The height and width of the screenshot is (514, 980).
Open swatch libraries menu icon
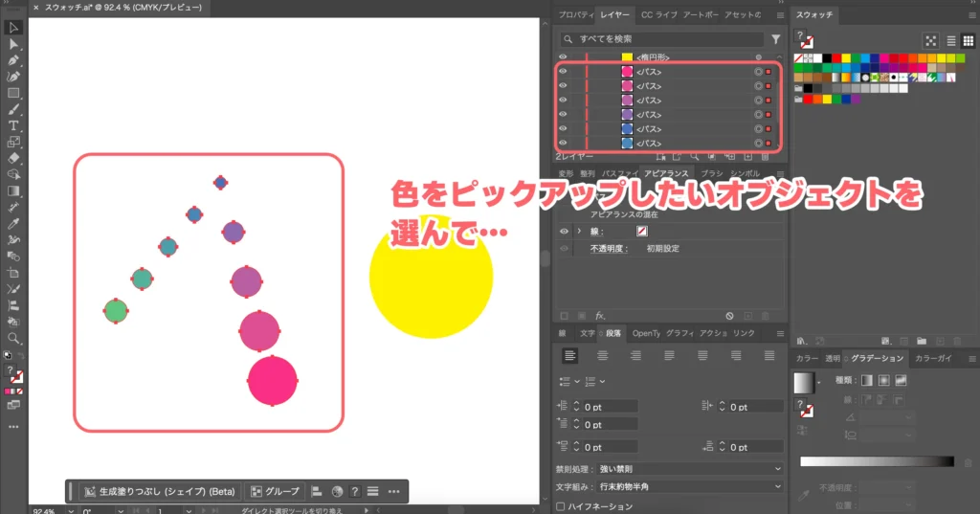click(x=802, y=341)
